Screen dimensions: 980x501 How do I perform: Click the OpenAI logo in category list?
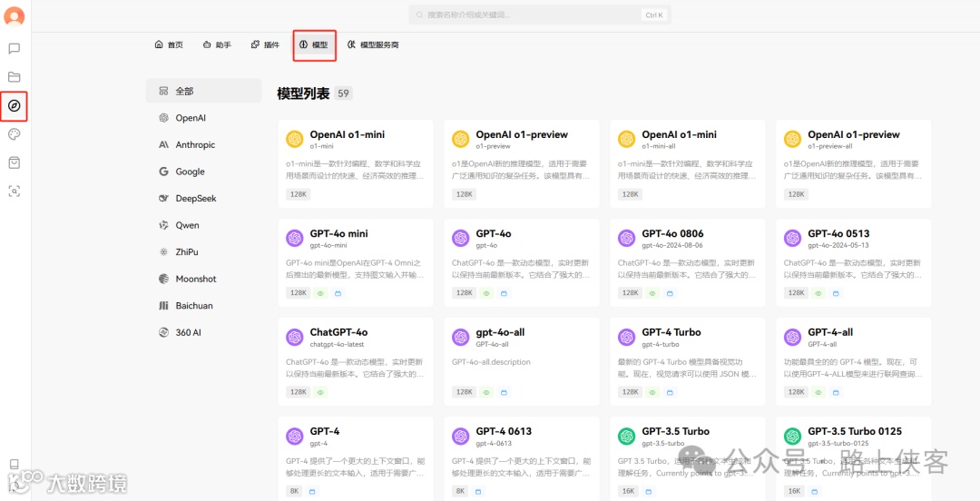pos(163,118)
